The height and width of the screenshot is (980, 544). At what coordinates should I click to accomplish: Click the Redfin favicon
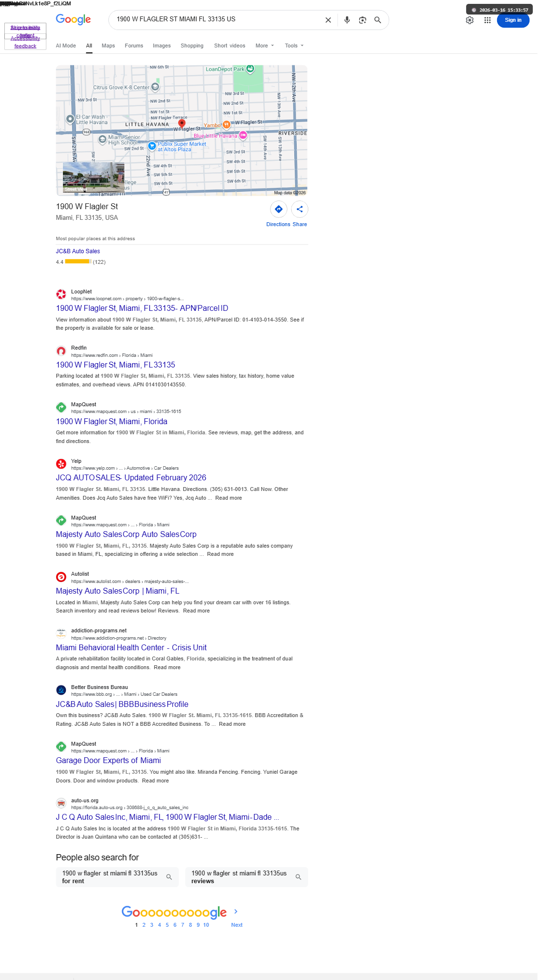tap(61, 351)
